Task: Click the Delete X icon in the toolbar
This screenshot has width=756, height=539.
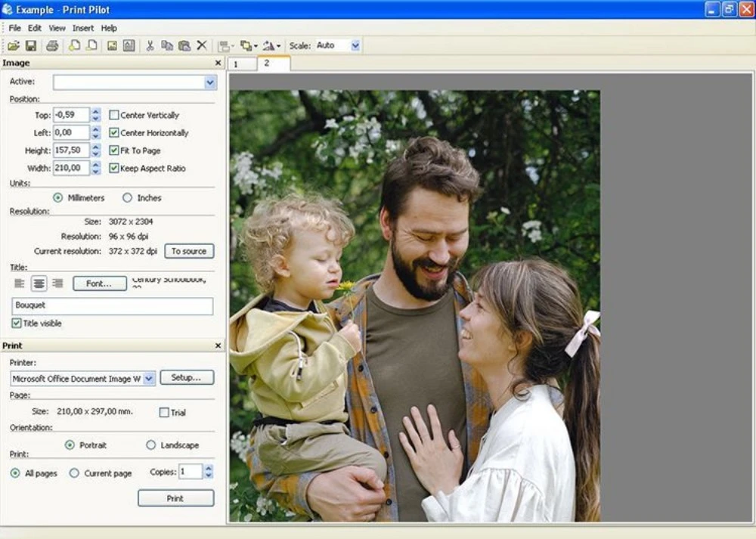Action: point(202,46)
